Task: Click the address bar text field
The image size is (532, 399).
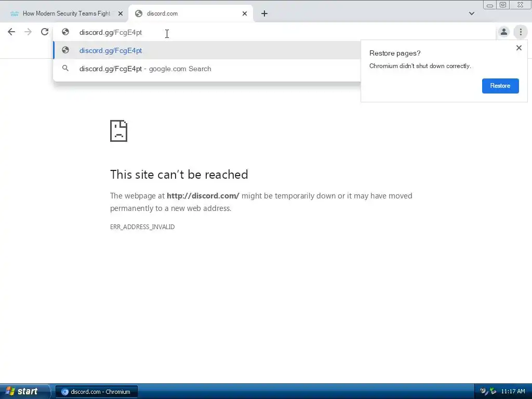Action: click(x=275, y=32)
